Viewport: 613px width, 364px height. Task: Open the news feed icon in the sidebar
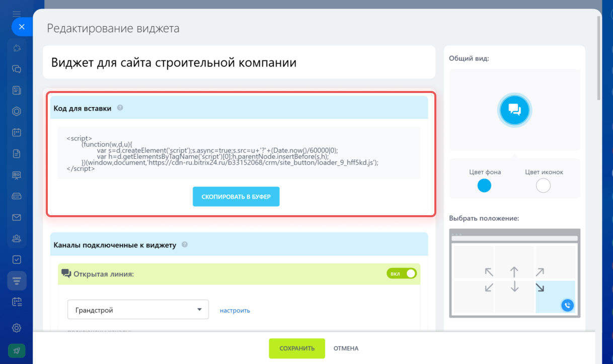[x=17, y=90]
